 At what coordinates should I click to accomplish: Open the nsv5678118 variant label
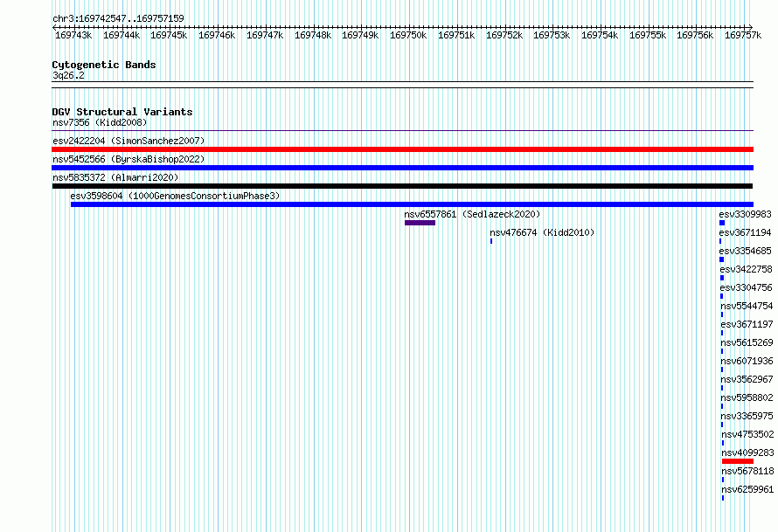coord(747,471)
